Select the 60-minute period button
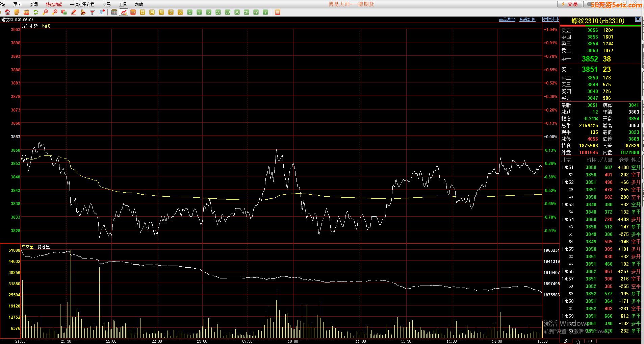 tap(237, 12)
